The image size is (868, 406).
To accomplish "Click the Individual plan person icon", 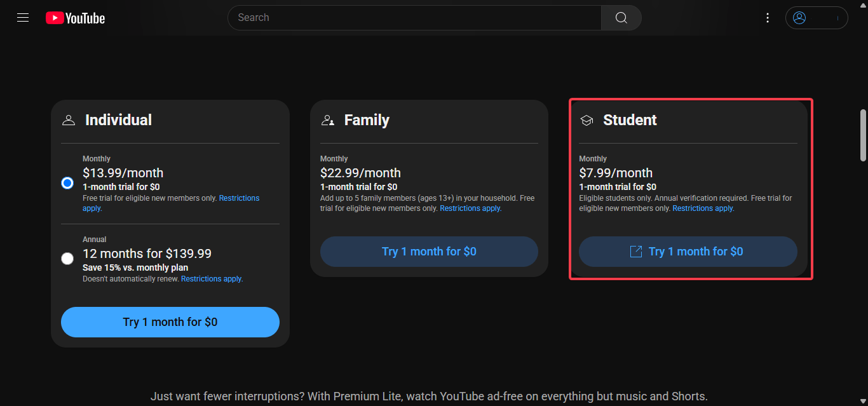I will pyautogui.click(x=69, y=120).
